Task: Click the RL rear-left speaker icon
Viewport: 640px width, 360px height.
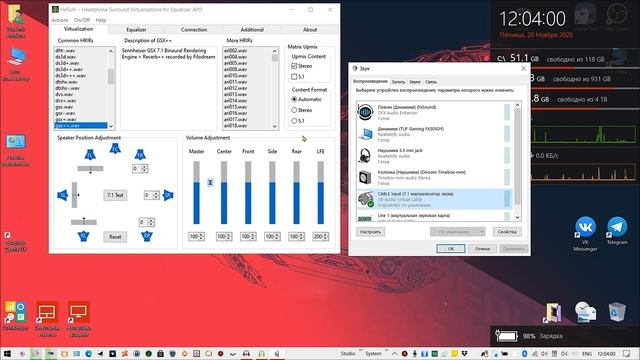Action: (84, 236)
